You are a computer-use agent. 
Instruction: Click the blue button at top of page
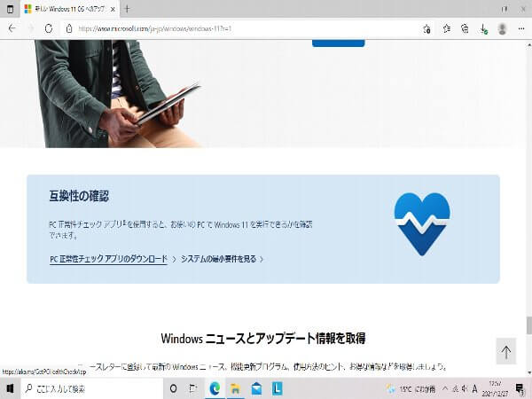coord(339,43)
